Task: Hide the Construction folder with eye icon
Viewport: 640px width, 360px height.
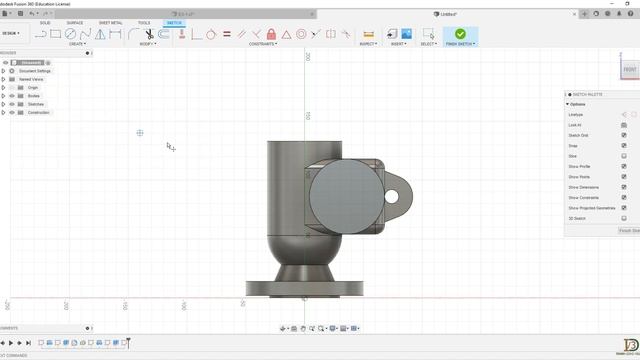Action: pos(12,113)
